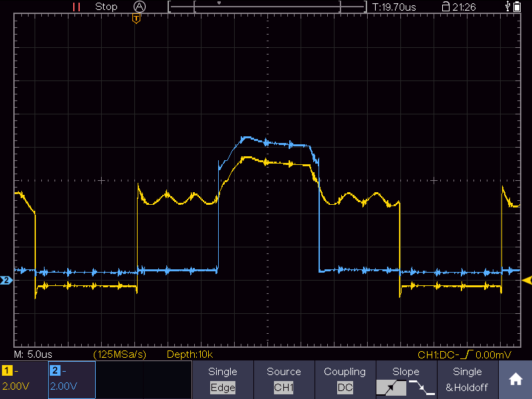Click the circled A auto indicator

click(140, 7)
